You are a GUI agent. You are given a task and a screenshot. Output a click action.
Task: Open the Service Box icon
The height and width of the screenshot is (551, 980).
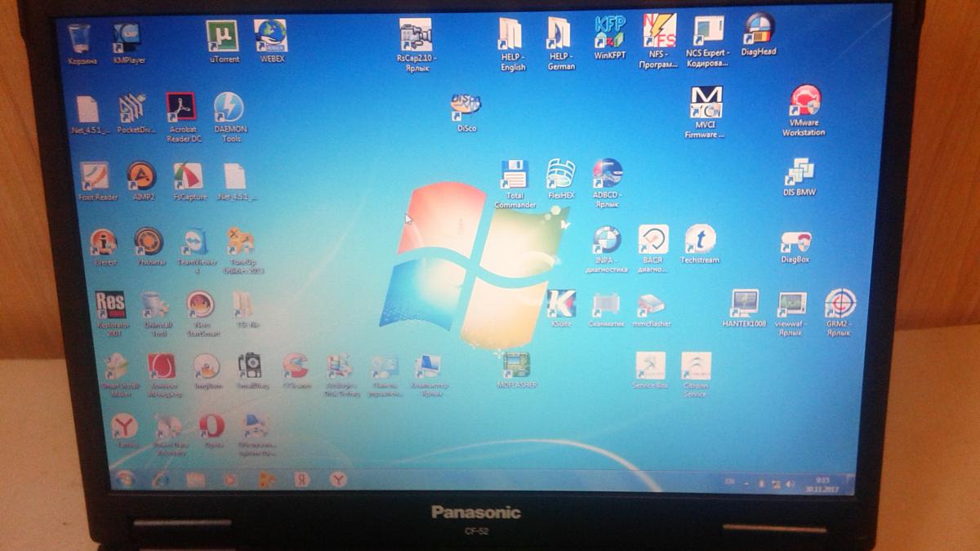tap(650, 367)
